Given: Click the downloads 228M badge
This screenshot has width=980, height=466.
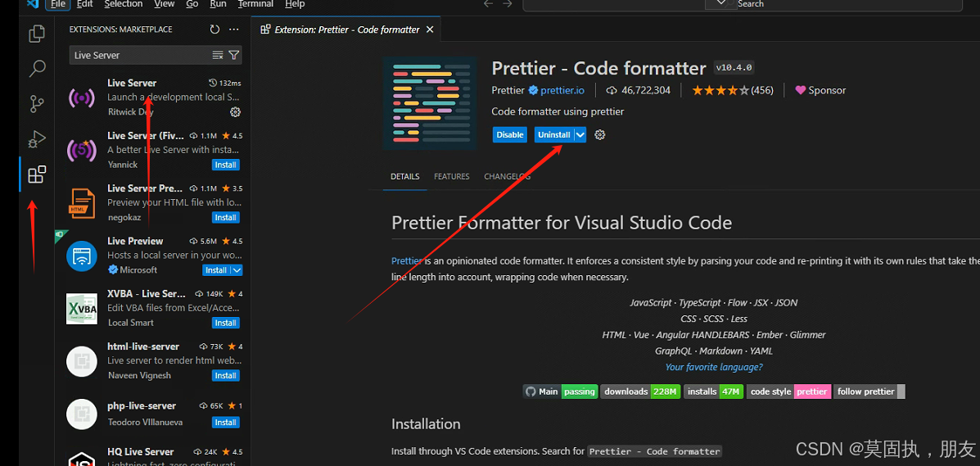Looking at the screenshot, I should [640, 391].
